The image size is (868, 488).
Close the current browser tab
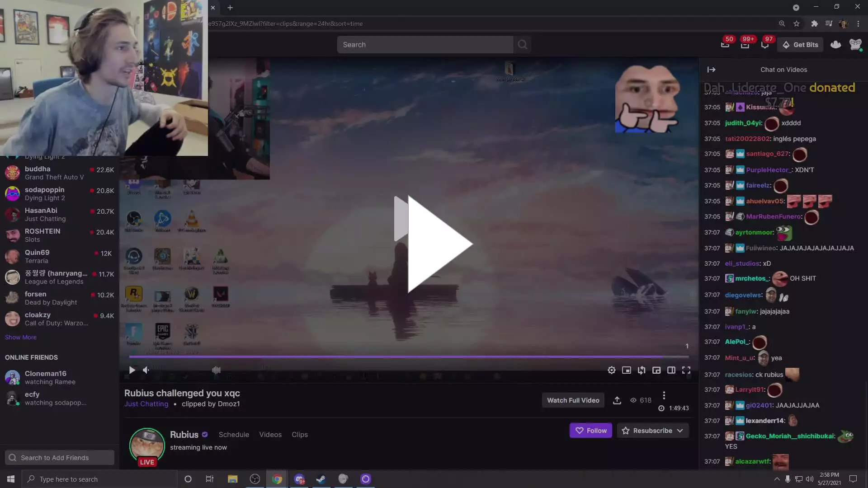coord(213,8)
